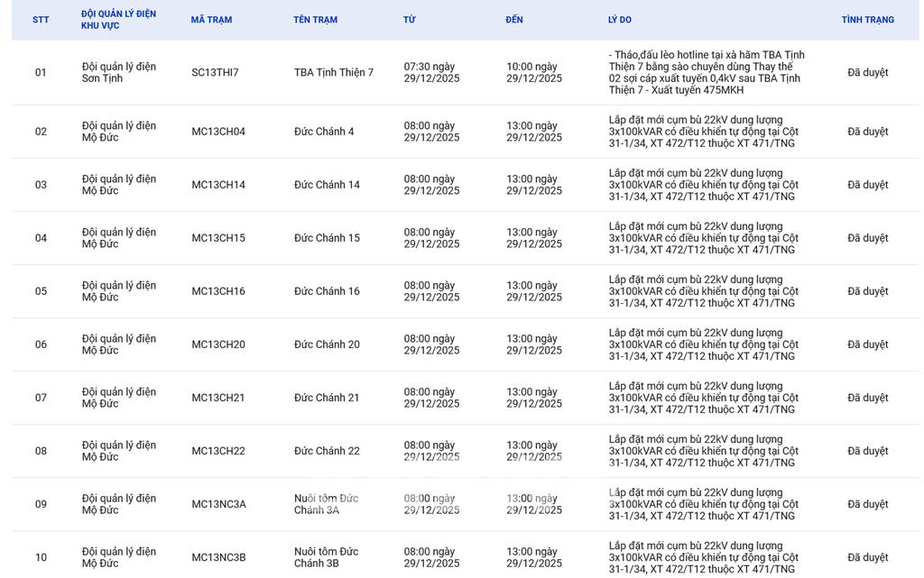Image resolution: width=924 pixels, height=578 pixels.
Task: Click the LÝ DO column header
Action: coord(619,20)
